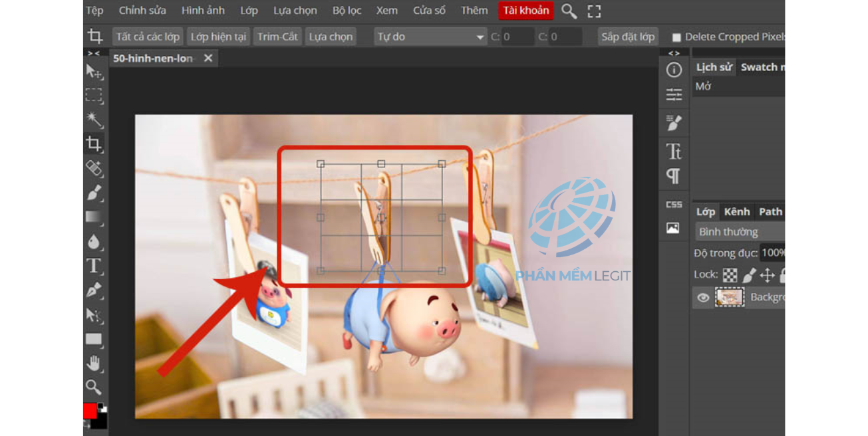Viewport: 868px width, 436px height.
Task: Open black background color swatch
Action: click(100, 420)
